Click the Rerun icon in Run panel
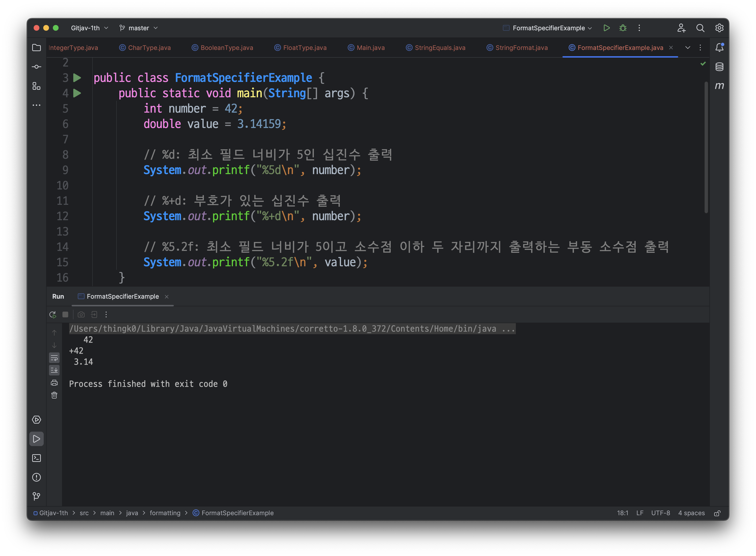 tap(53, 315)
